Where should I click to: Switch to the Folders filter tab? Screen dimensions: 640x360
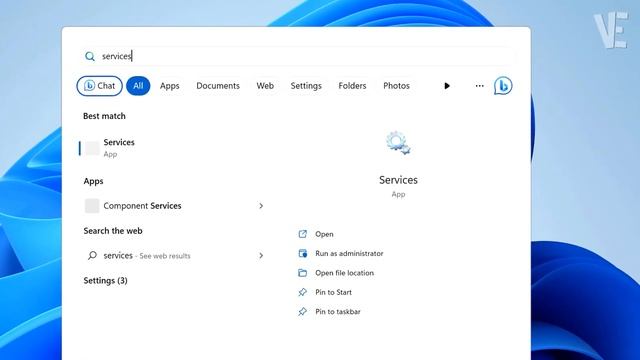[352, 86]
